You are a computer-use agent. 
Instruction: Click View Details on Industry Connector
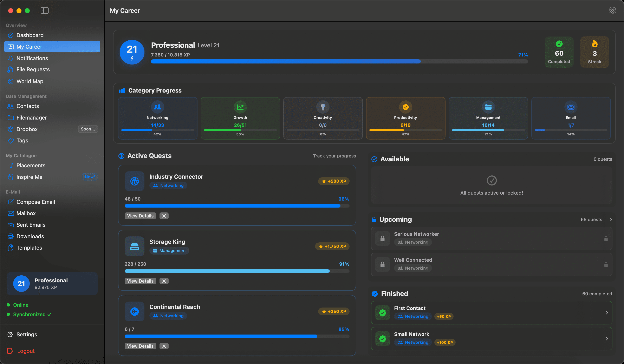(x=140, y=216)
